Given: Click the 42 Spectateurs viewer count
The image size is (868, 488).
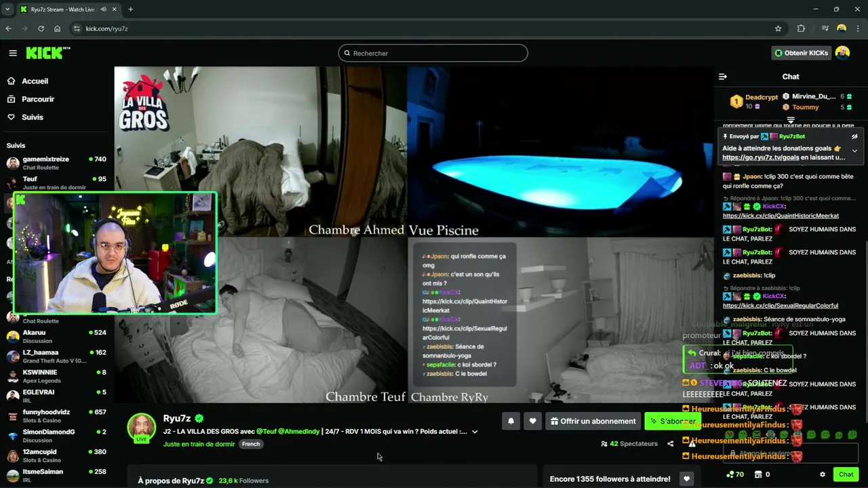Looking at the screenshot, I should point(629,444).
